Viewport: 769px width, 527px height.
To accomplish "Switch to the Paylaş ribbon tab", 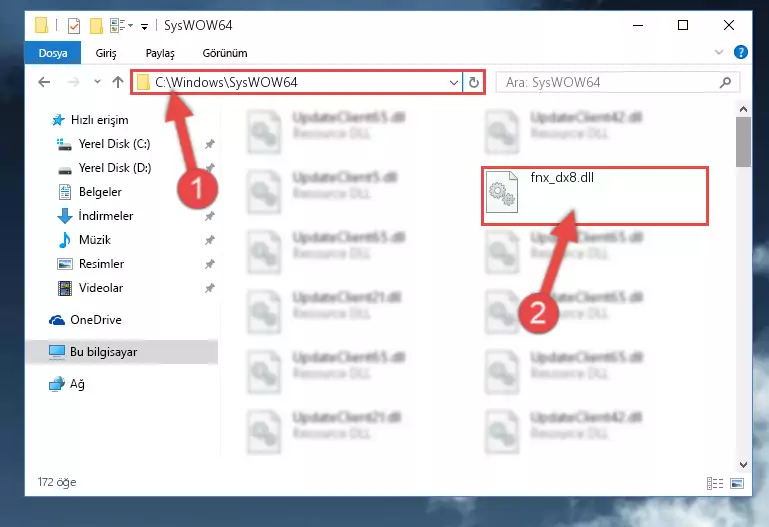I will coord(160,53).
